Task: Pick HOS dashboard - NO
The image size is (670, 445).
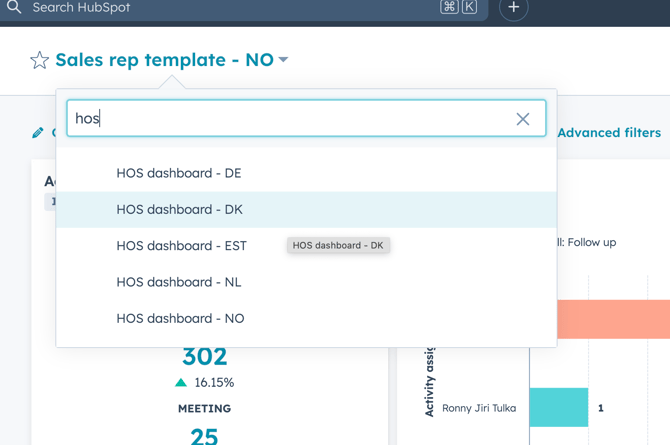Action: [x=180, y=318]
